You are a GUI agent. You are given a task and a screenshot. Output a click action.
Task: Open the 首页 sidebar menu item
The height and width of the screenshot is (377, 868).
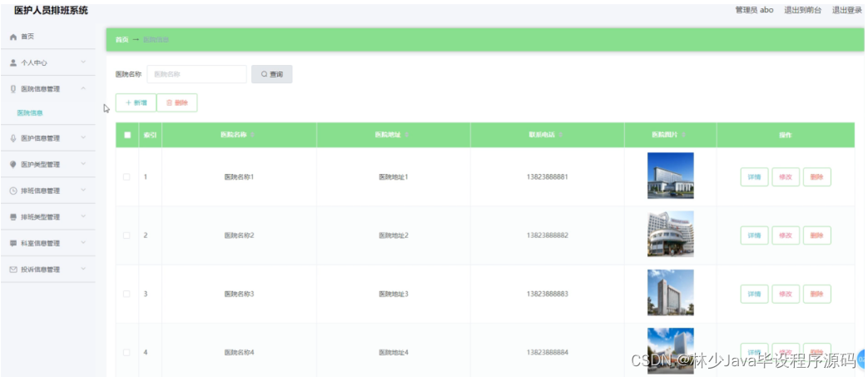(x=47, y=37)
